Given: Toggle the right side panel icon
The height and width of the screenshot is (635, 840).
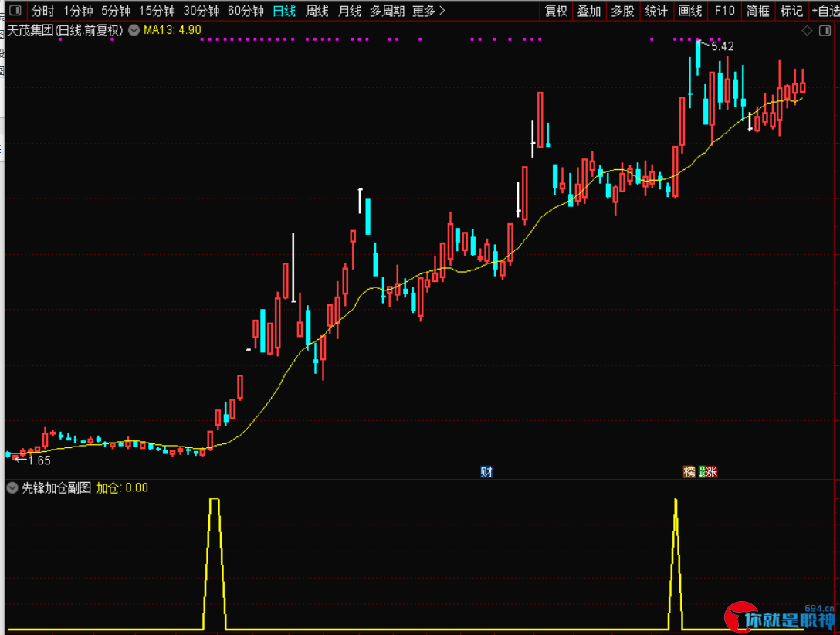Looking at the screenshot, I should [825, 31].
